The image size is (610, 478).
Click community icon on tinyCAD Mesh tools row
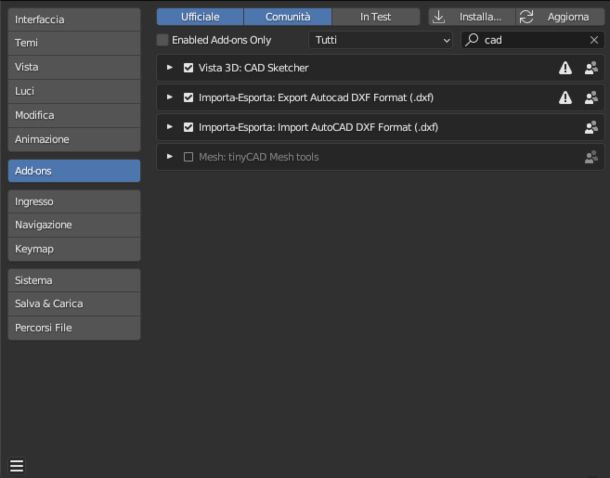(x=591, y=157)
